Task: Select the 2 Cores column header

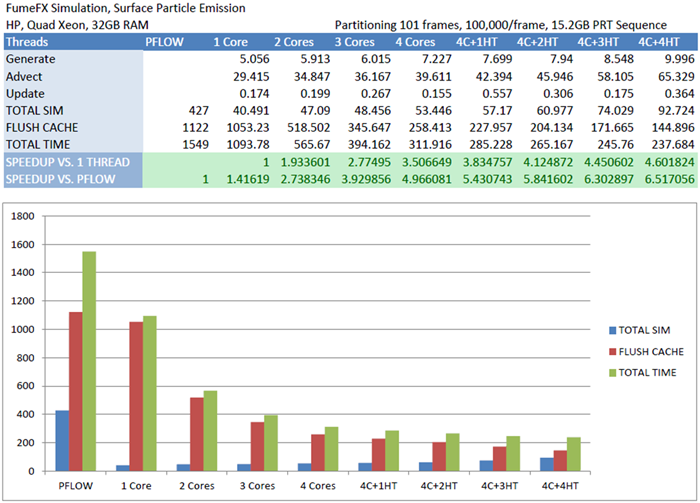Action: tap(294, 42)
